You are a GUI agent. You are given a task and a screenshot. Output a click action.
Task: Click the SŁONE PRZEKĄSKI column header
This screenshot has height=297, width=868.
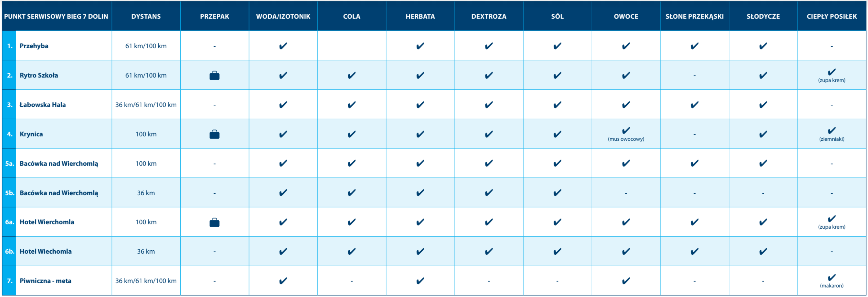click(695, 16)
